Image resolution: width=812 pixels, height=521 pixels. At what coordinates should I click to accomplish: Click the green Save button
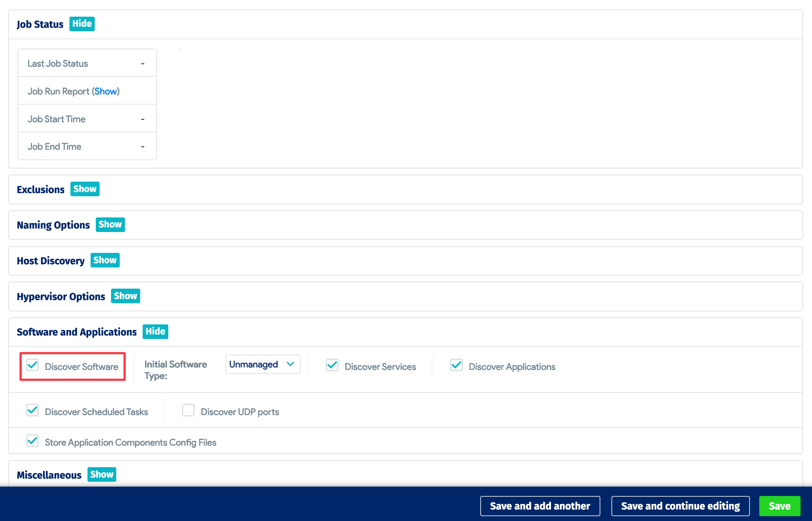pos(780,506)
